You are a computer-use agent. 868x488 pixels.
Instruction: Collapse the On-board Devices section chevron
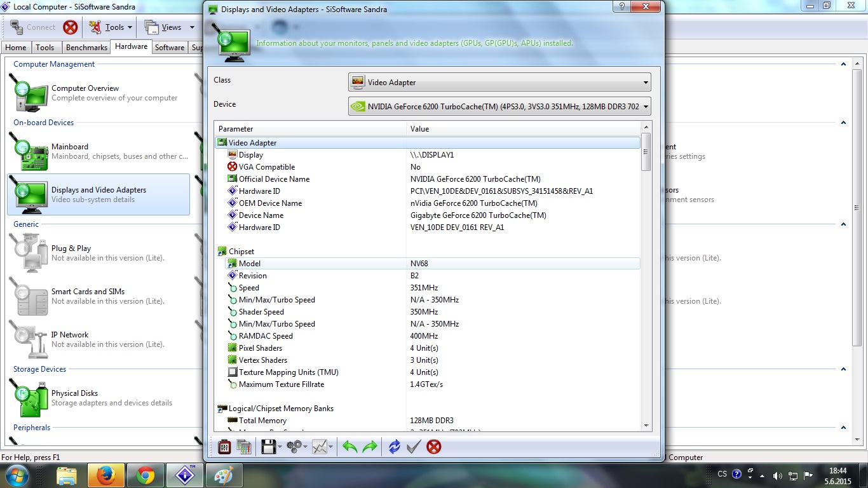pos(843,123)
